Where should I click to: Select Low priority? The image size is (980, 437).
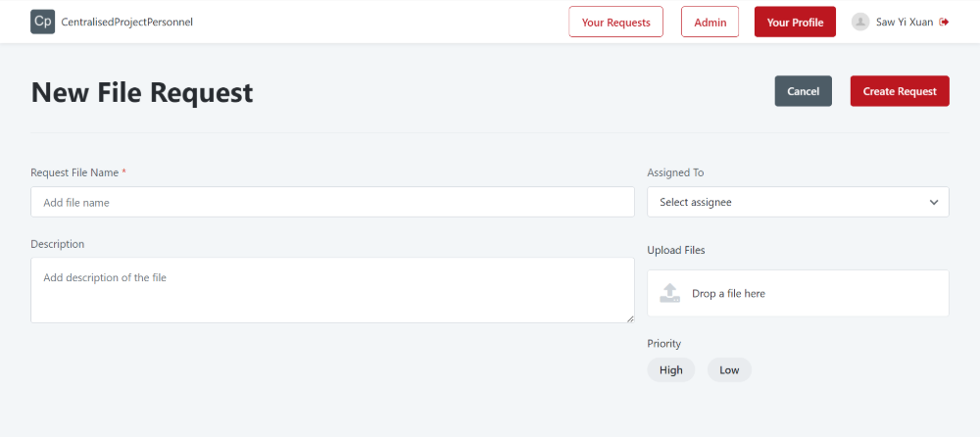729,370
